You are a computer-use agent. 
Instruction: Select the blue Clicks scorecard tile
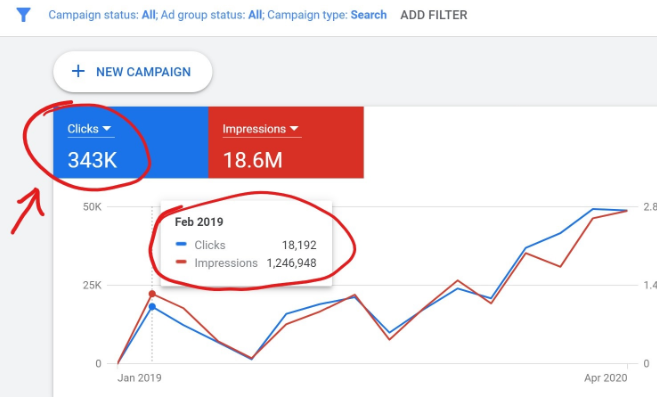tap(131, 143)
